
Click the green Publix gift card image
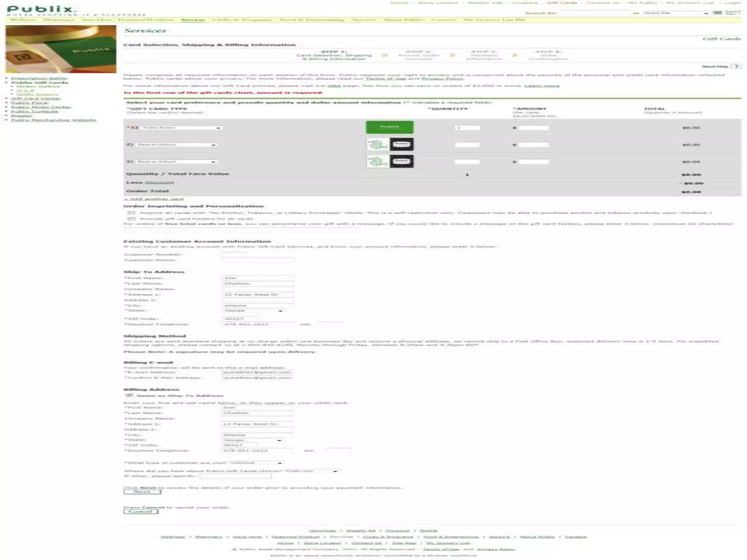pyautogui.click(x=389, y=127)
